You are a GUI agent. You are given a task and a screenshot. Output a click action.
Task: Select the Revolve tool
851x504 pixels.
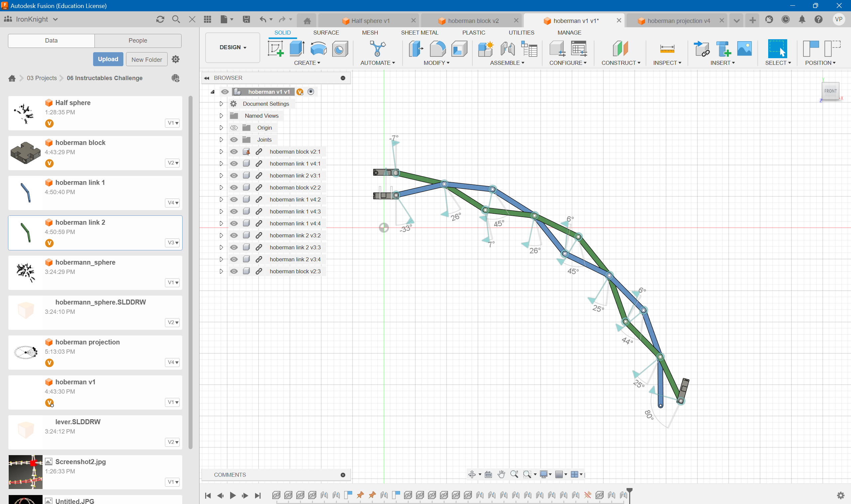tap(318, 49)
